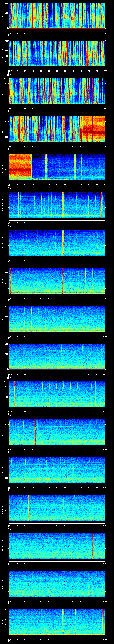The image size is (114, 644).
Task: Click the burst near 23 seconds in the 16:05:00 panel
Action: pyautogui.click(x=46, y=167)
